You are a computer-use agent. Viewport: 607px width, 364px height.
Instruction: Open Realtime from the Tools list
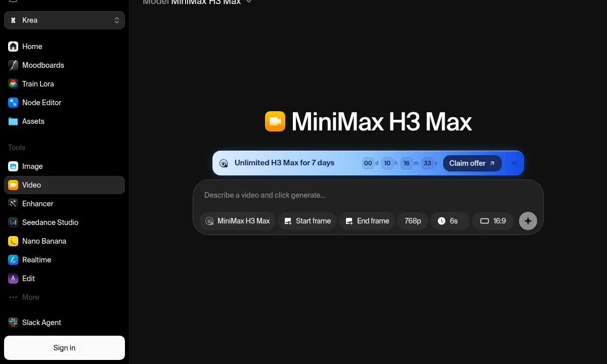[64, 260]
